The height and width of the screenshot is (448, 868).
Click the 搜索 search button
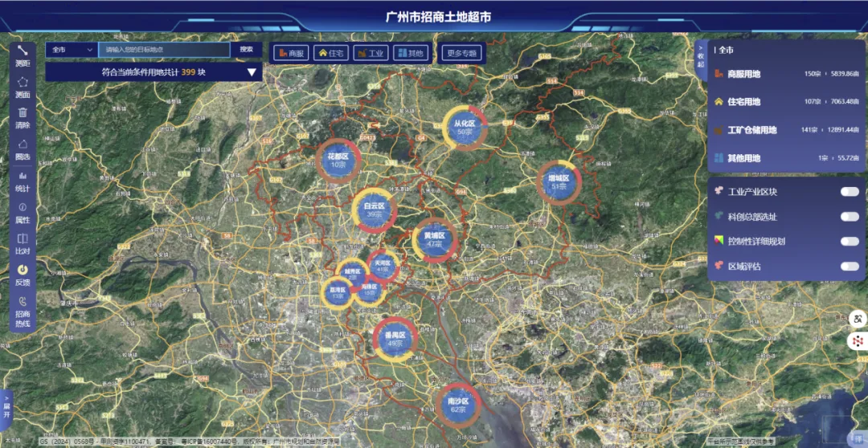coord(246,50)
